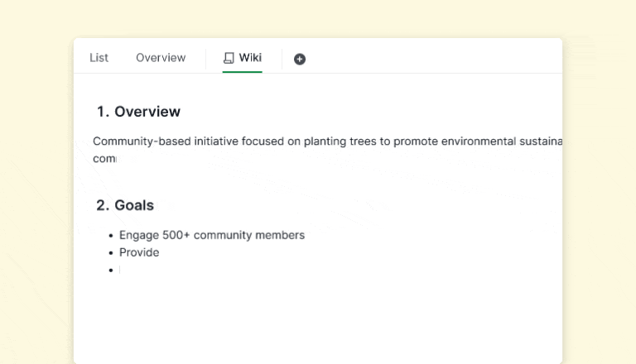
Task: Select the "2. Goals" heading
Action: (x=125, y=205)
